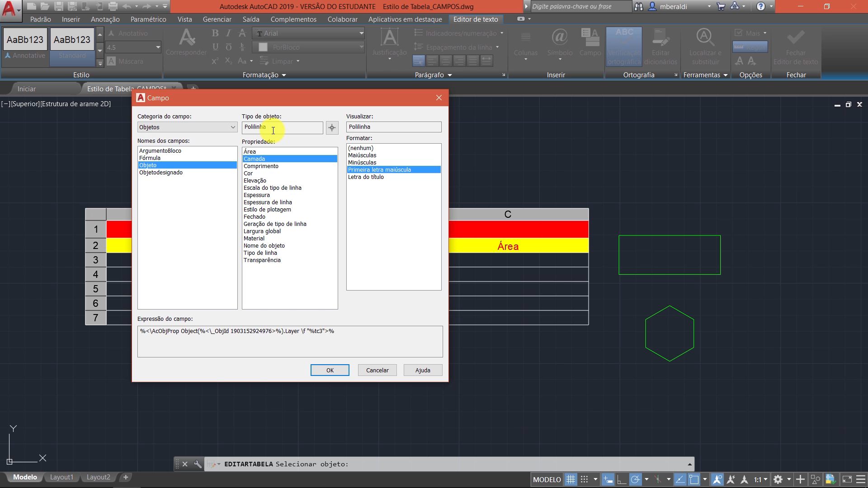Apply italic formatting
This screenshot has width=868, height=488.
[x=228, y=33]
